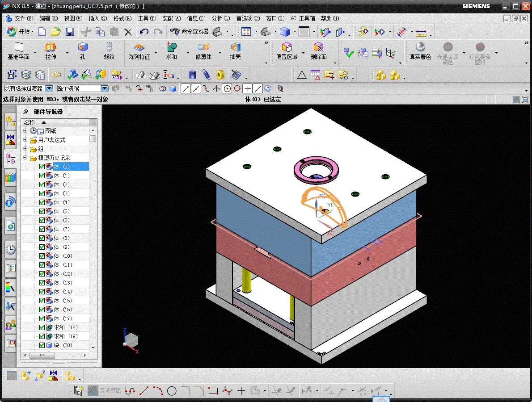
Task: Select the Trim Body (修剪体) tool
Action: 203,51
